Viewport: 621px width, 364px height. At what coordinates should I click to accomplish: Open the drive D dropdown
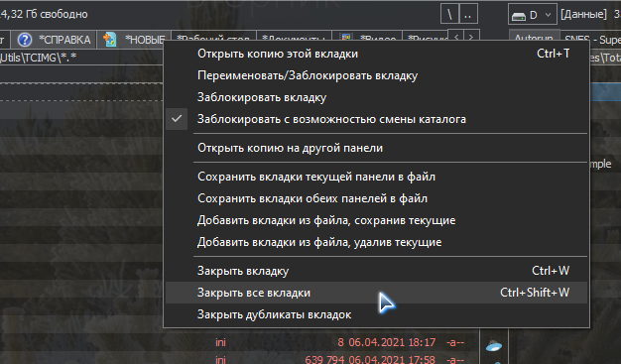(x=533, y=15)
